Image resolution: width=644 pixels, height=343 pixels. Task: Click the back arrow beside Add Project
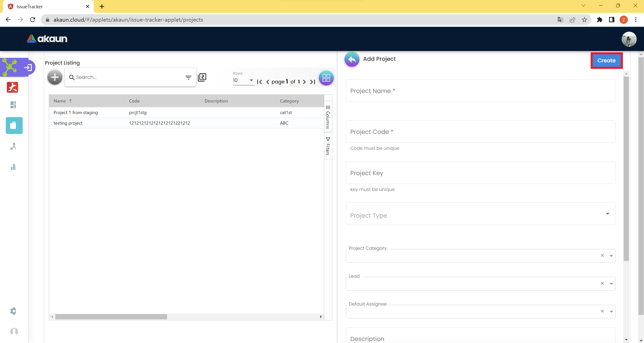point(352,60)
